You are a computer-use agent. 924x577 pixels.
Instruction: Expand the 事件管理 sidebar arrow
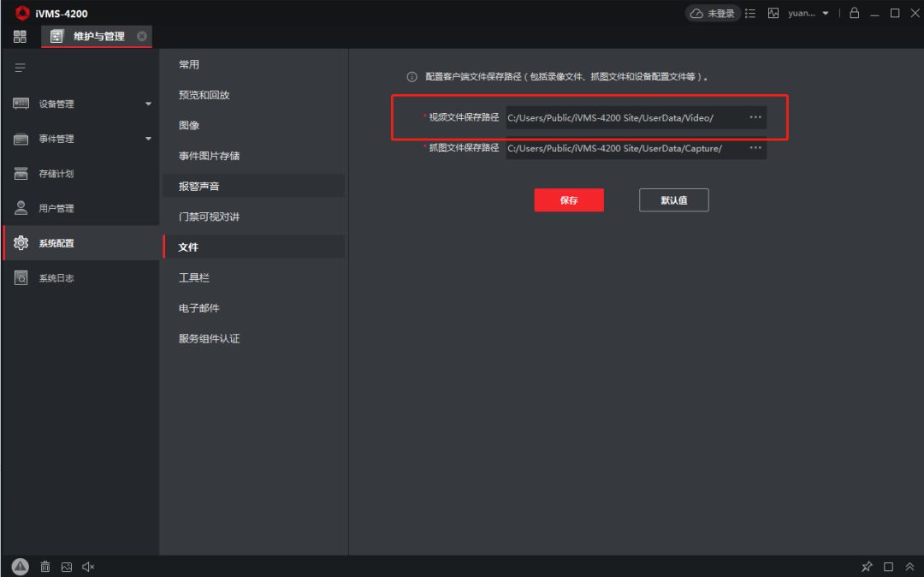click(x=148, y=139)
